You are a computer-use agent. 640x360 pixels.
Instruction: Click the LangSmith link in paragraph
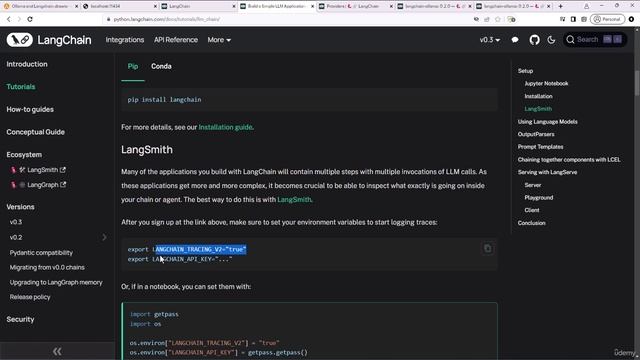[x=294, y=200]
